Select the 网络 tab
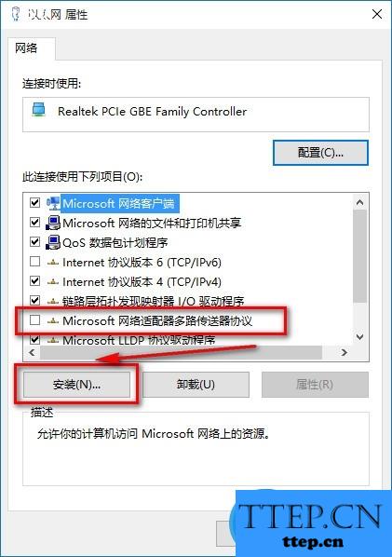 coord(26,48)
